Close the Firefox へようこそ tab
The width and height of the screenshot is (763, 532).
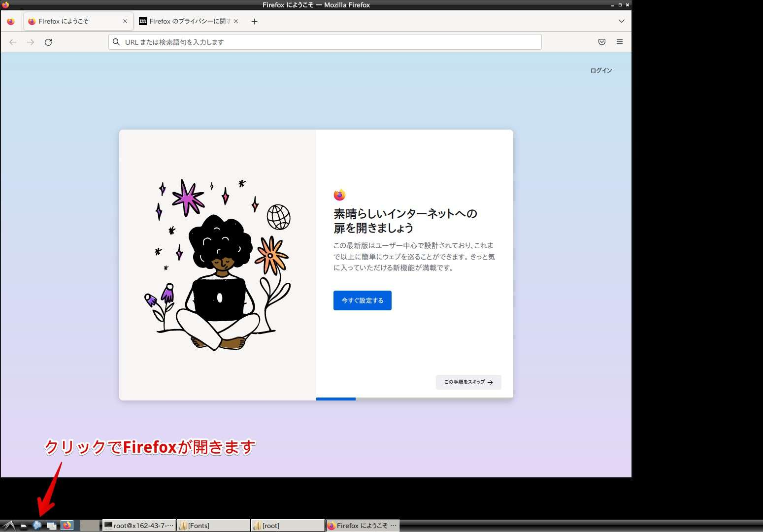tap(125, 22)
